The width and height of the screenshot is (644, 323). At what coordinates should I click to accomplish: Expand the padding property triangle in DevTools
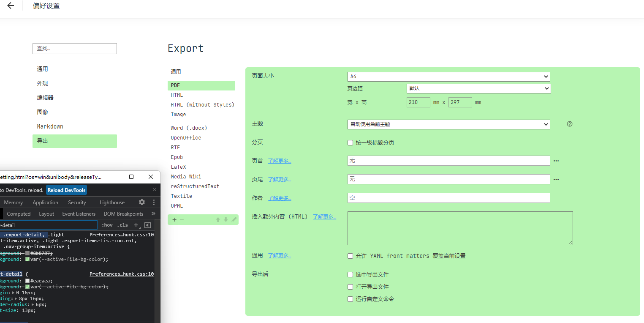click(16, 298)
